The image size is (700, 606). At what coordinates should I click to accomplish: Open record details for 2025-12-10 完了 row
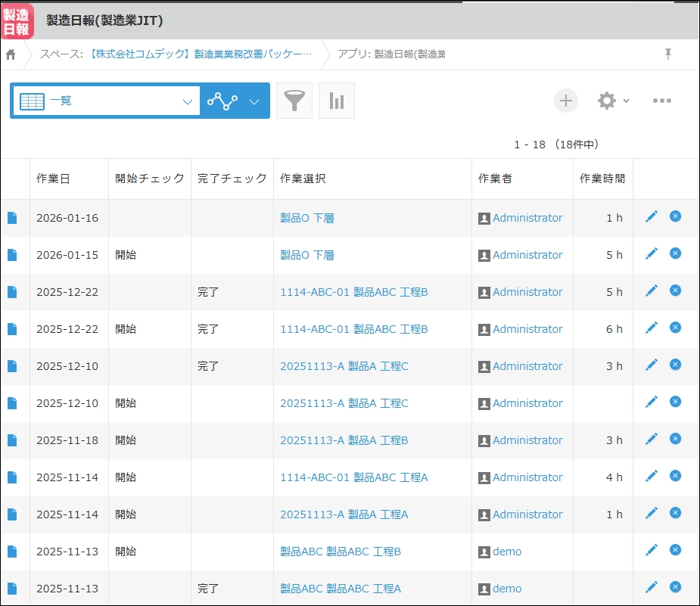[x=11, y=366]
